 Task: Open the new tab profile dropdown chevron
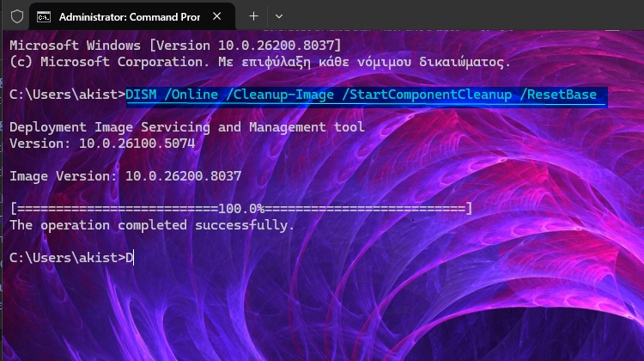[x=279, y=16]
